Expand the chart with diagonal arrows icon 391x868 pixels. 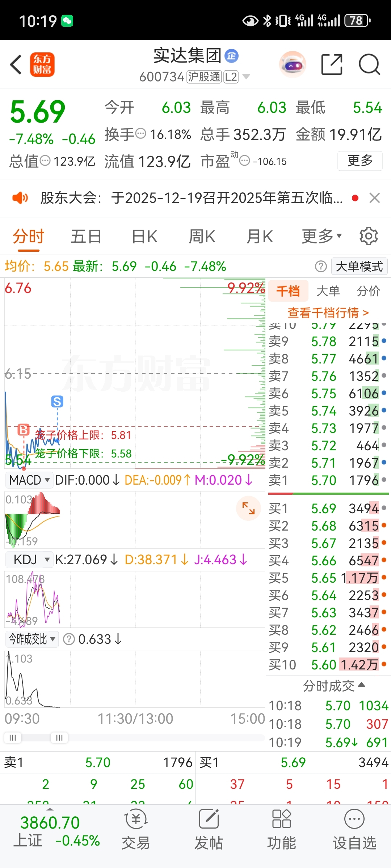[248, 508]
